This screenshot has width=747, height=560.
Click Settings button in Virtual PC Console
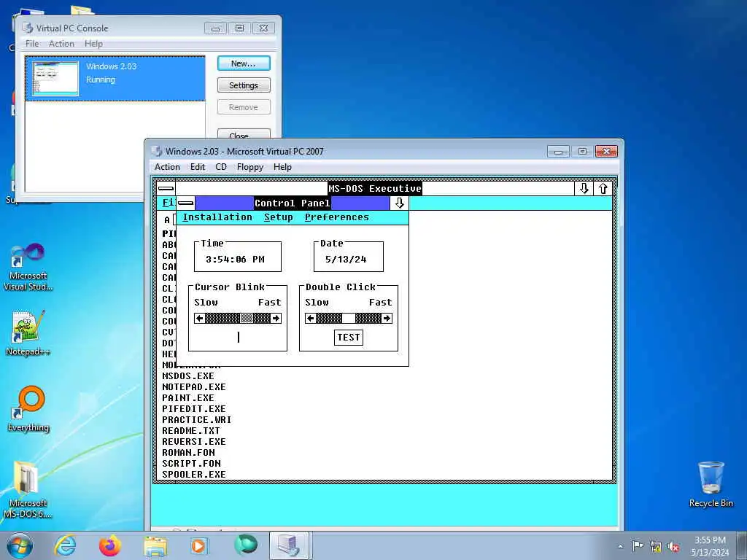tap(244, 86)
